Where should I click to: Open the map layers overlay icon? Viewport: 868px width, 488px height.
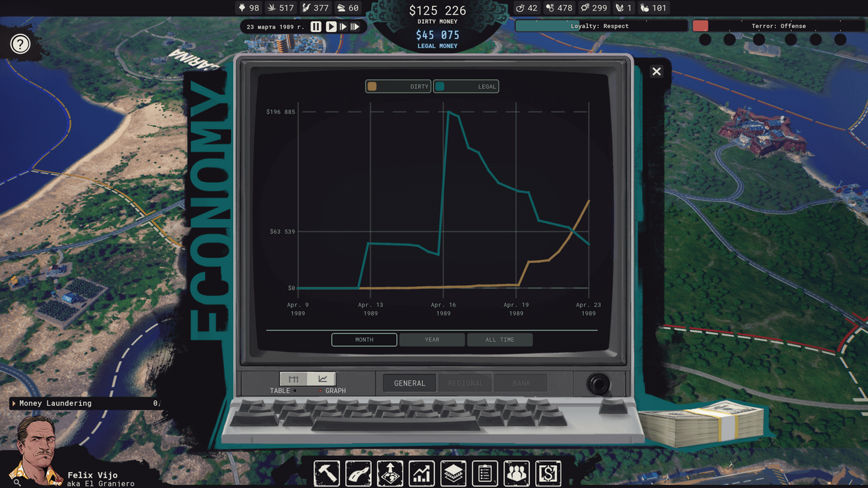[454, 473]
